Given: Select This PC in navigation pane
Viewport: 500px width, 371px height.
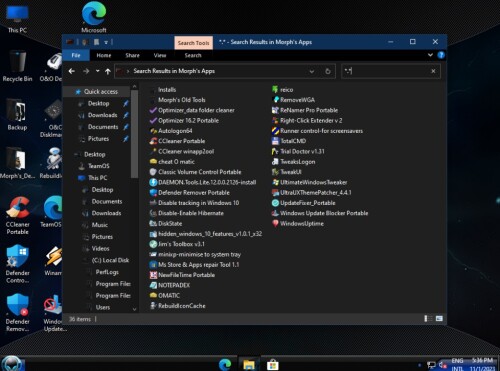Looking at the screenshot, I should pos(93,178).
